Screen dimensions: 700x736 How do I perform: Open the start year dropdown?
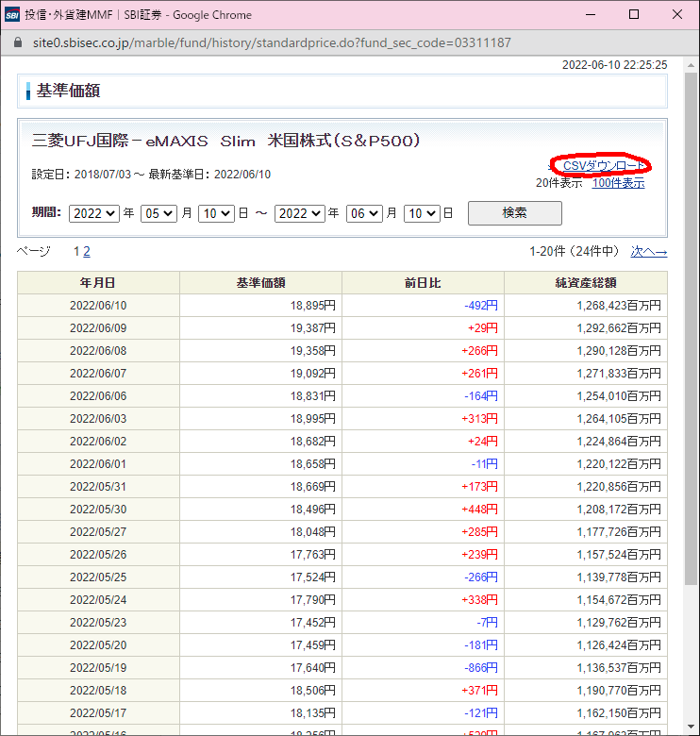pos(93,213)
